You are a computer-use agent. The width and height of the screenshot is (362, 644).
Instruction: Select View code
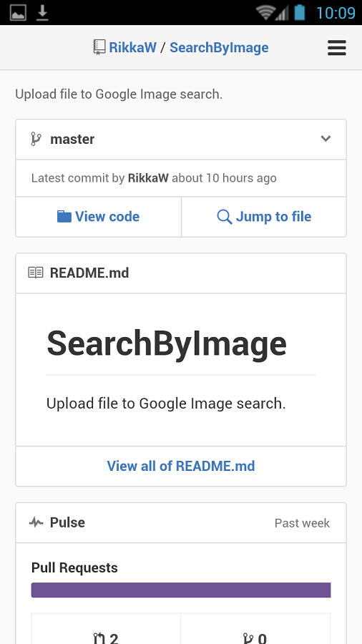pos(99,217)
